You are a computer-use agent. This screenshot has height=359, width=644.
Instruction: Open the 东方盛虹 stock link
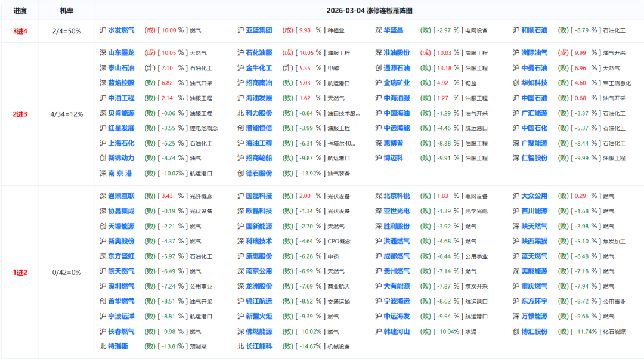[x=121, y=256]
